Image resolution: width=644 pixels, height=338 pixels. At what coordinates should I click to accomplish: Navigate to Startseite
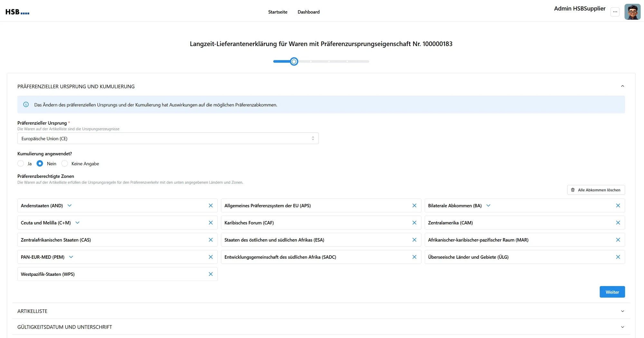[x=278, y=12]
